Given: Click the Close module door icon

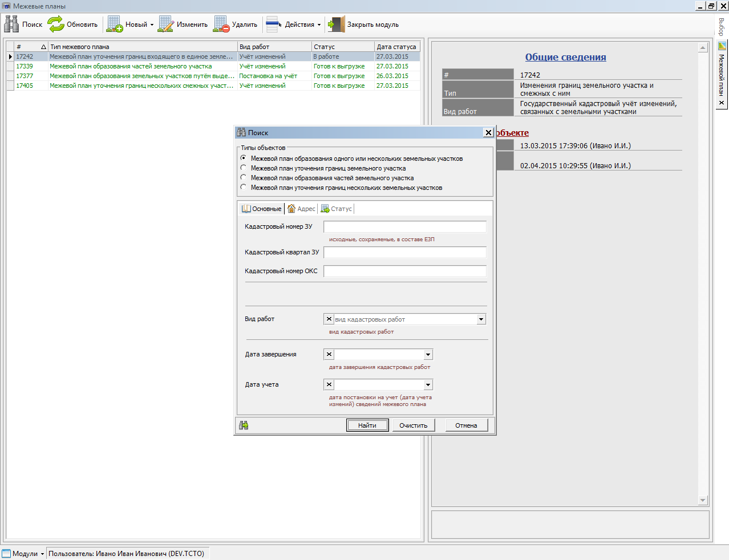Looking at the screenshot, I should [337, 25].
